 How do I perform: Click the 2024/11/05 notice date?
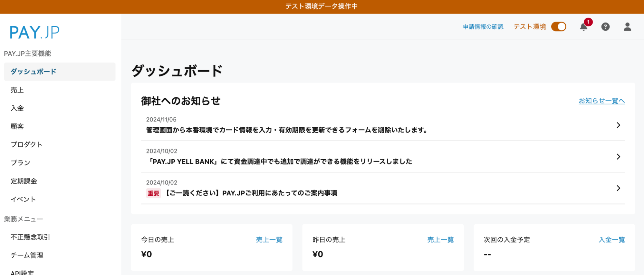161,120
